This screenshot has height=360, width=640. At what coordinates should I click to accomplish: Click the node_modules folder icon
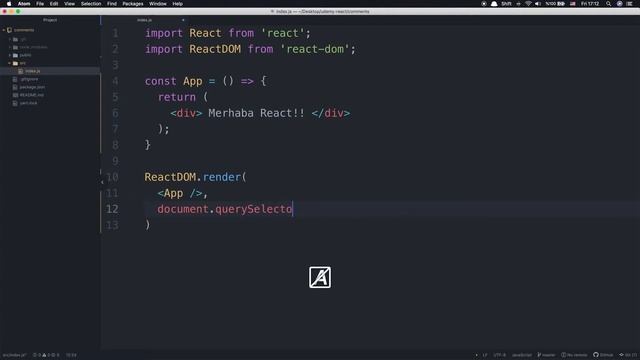(x=16, y=47)
